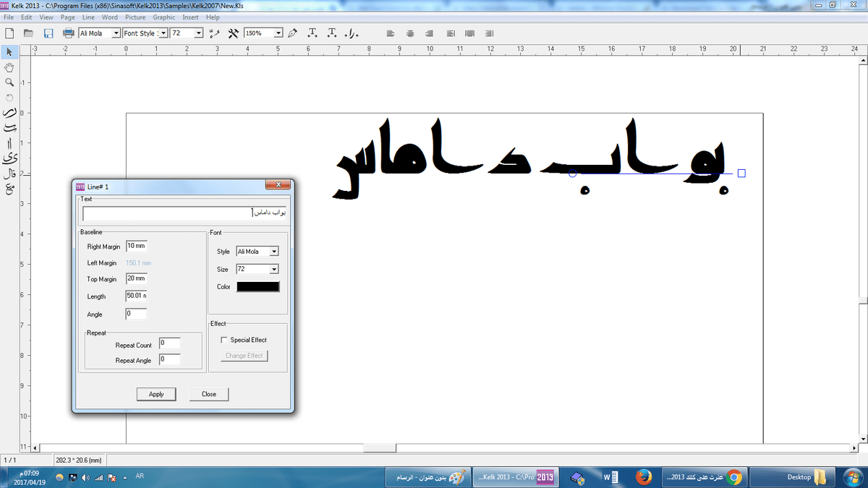
Task: Click the pen nib icon in toolbar
Action: click(292, 33)
